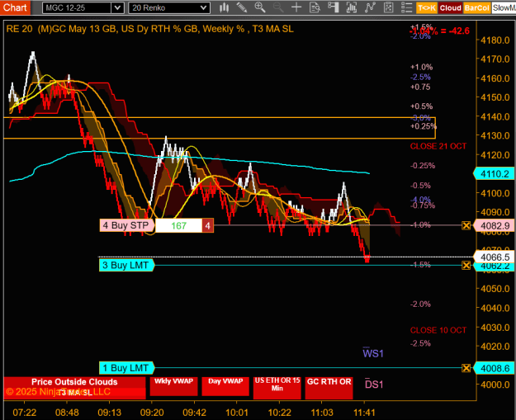
Task: Click the zoom out magnifier icon
Action: click(278, 7)
